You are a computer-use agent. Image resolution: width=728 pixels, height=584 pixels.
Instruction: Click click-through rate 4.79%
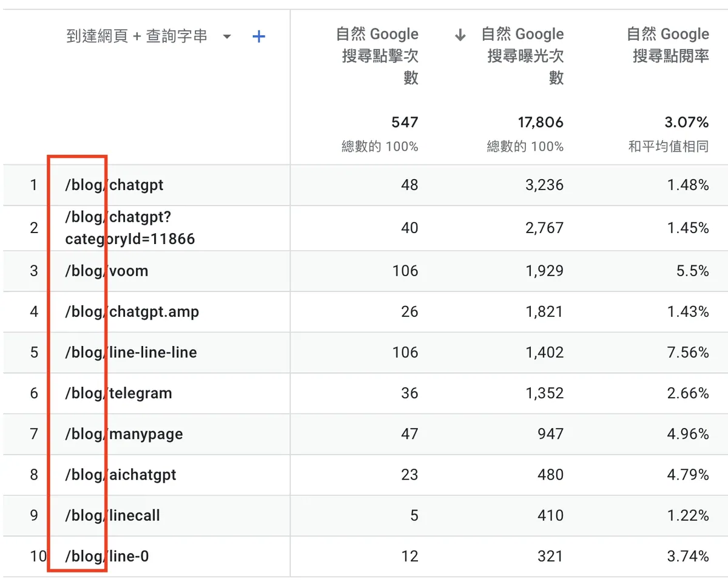[x=688, y=475]
